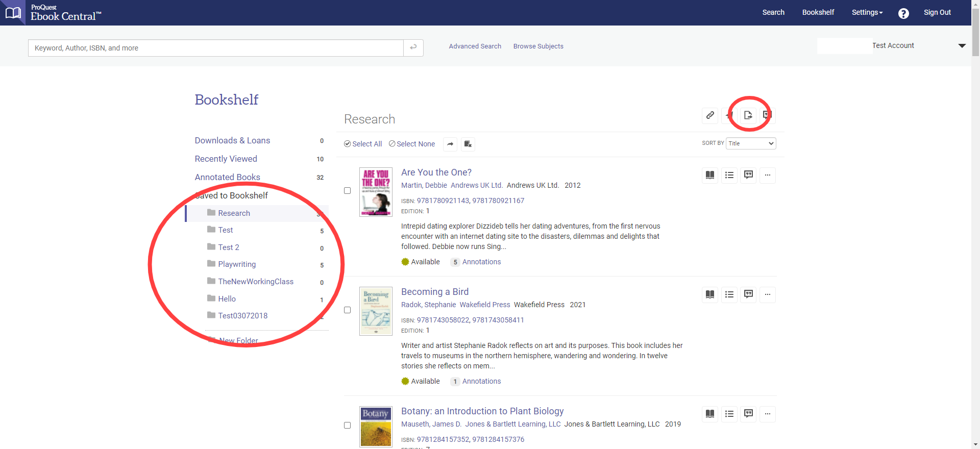
Task: Open Bookshelf in the top navigation
Action: coord(818,13)
